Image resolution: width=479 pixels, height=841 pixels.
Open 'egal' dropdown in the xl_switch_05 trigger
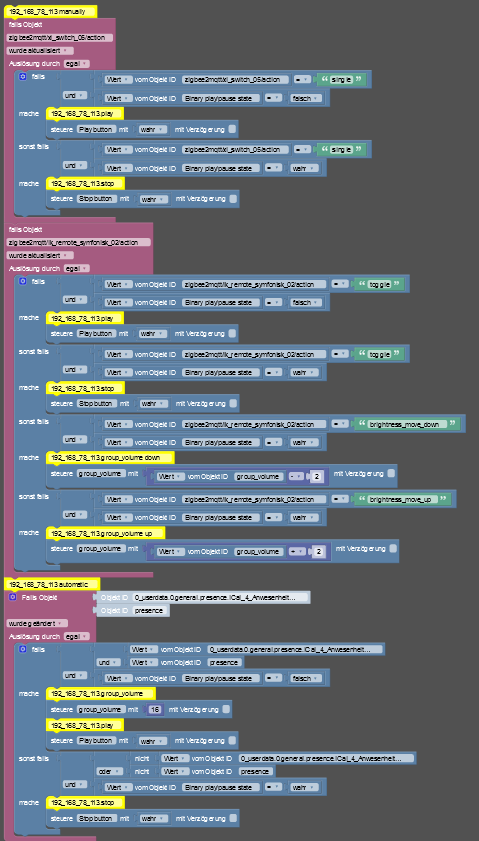coord(76,64)
